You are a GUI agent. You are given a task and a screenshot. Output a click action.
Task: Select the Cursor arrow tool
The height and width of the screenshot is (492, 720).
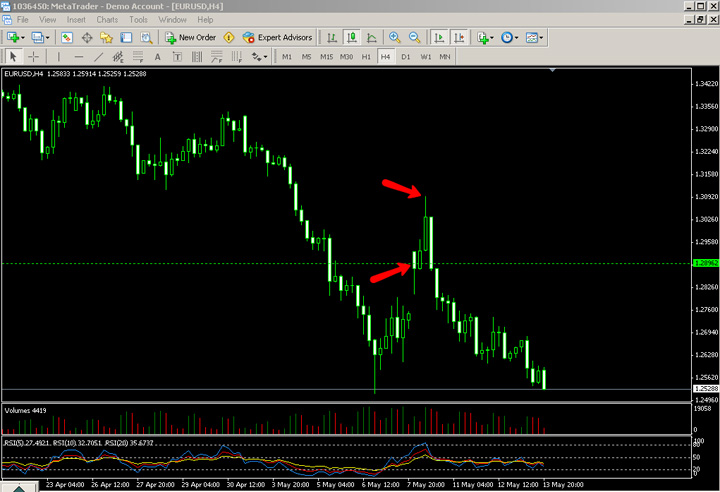[13, 57]
